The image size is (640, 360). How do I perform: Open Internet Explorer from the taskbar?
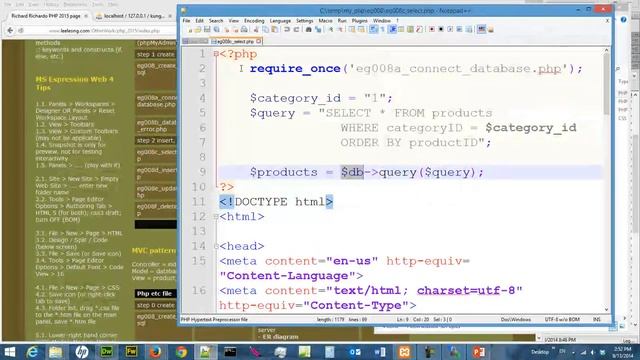32,352
